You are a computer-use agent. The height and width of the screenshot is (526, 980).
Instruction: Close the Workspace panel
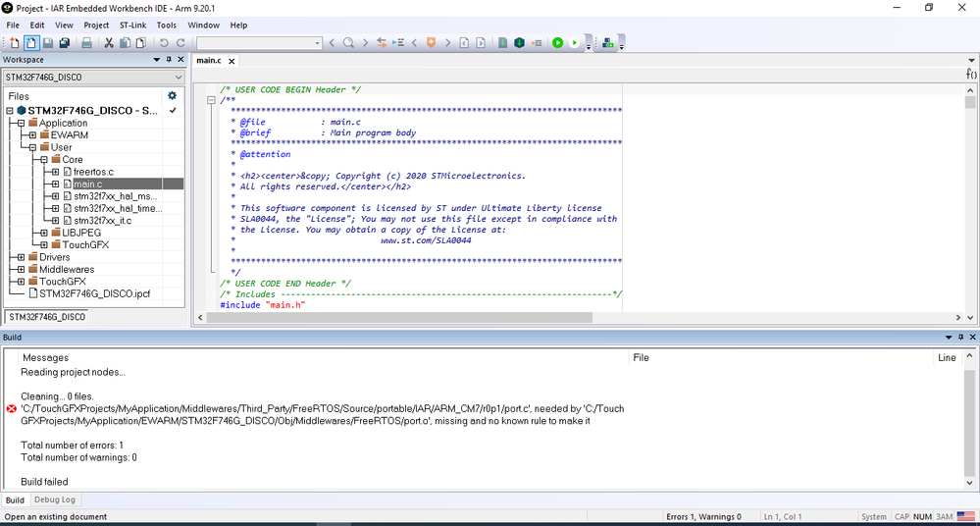(181, 60)
